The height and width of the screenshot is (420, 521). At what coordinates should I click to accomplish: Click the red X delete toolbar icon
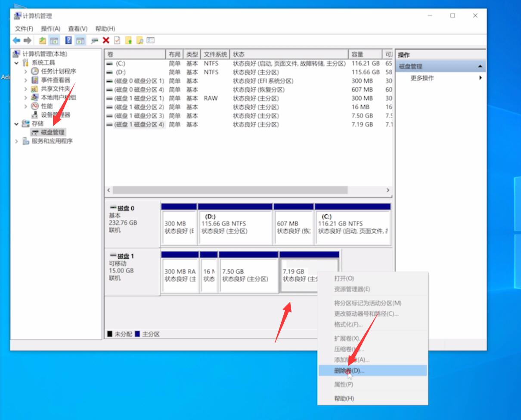[106, 40]
